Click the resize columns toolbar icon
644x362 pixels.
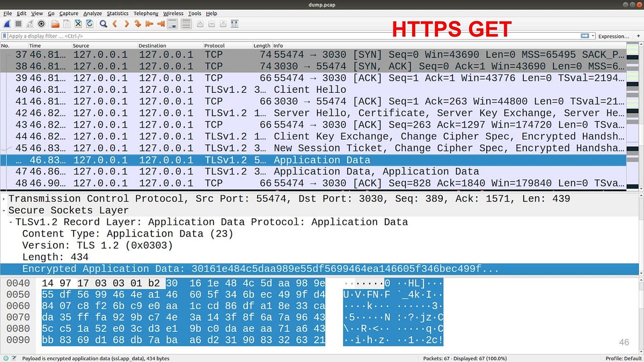click(235, 24)
